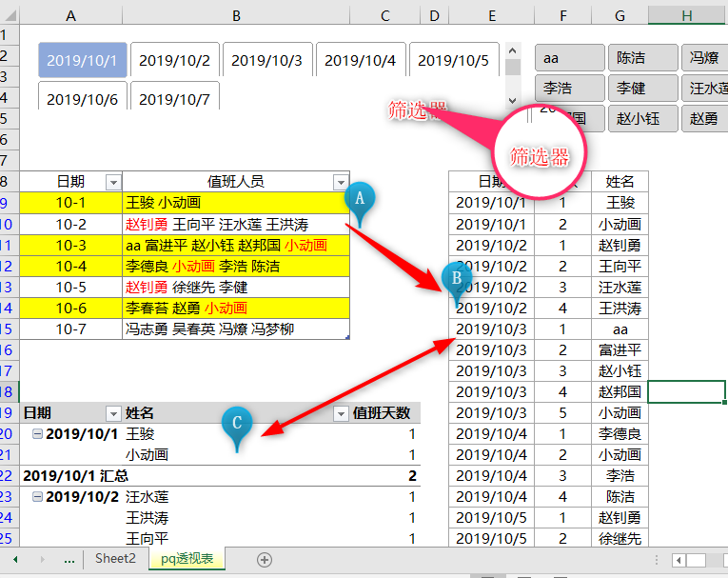Filter by name 陈洁 in slicer
The width and height of the screenshot is (728, 578).
[x=643, y=58]
